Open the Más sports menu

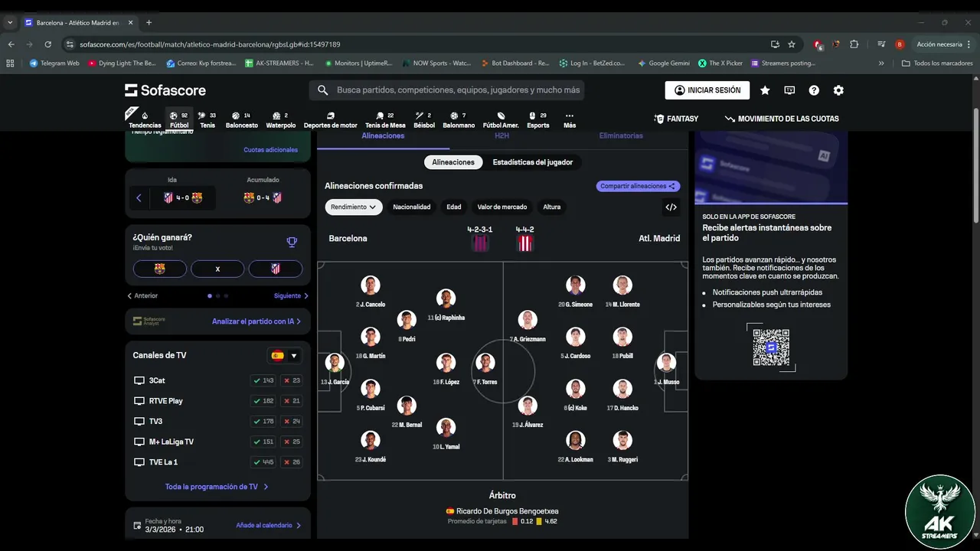coord(570,120)
